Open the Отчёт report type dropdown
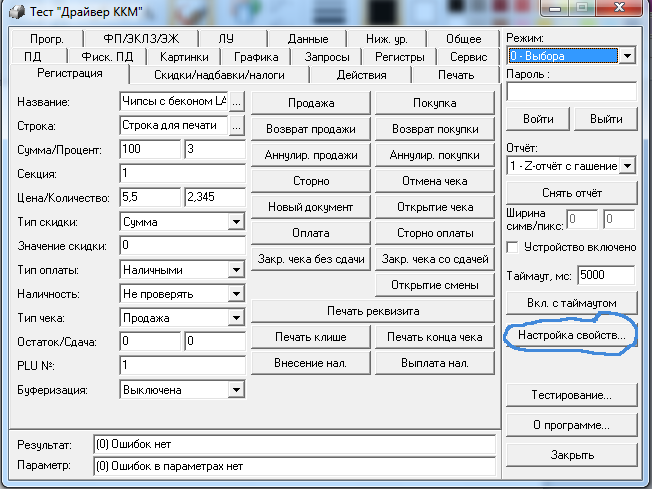This screenshot has width=652, height=489. (x=627, y=166)
